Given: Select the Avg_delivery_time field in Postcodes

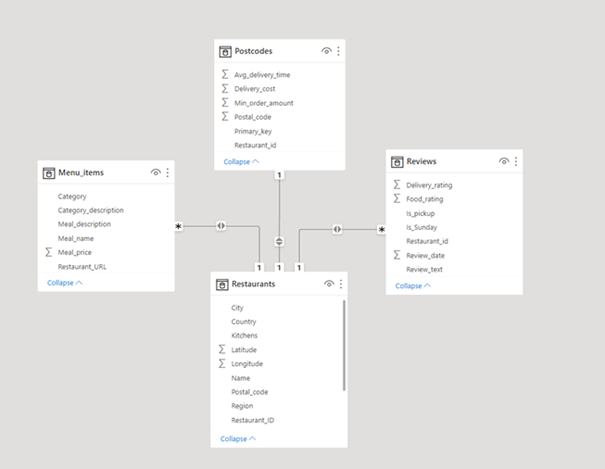Looking at the screenshot, I should coord(263,75).
